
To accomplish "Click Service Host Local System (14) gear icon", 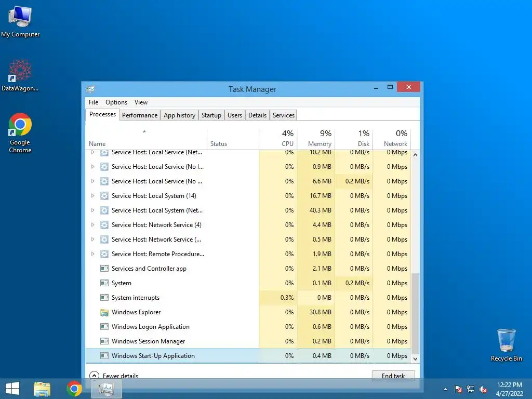I will tap(104, 196).
